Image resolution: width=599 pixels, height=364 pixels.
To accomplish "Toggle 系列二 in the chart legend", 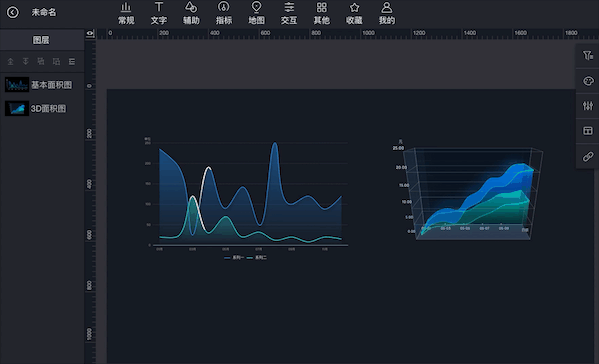I will [x=257, y=258].
